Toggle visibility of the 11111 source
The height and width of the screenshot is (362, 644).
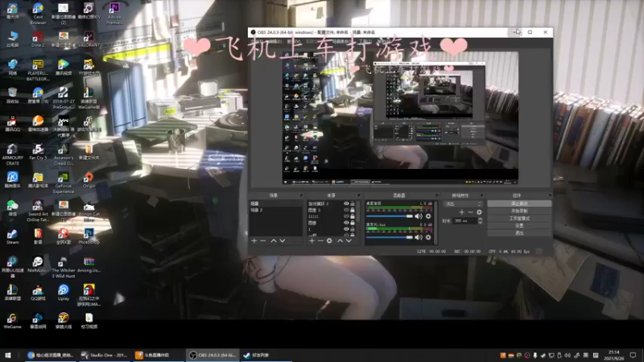[346, 216]
